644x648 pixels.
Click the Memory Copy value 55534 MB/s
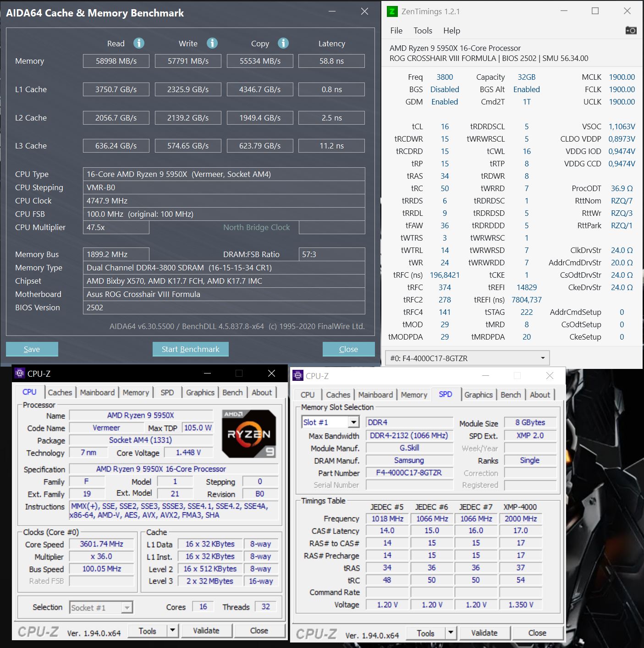260,61
